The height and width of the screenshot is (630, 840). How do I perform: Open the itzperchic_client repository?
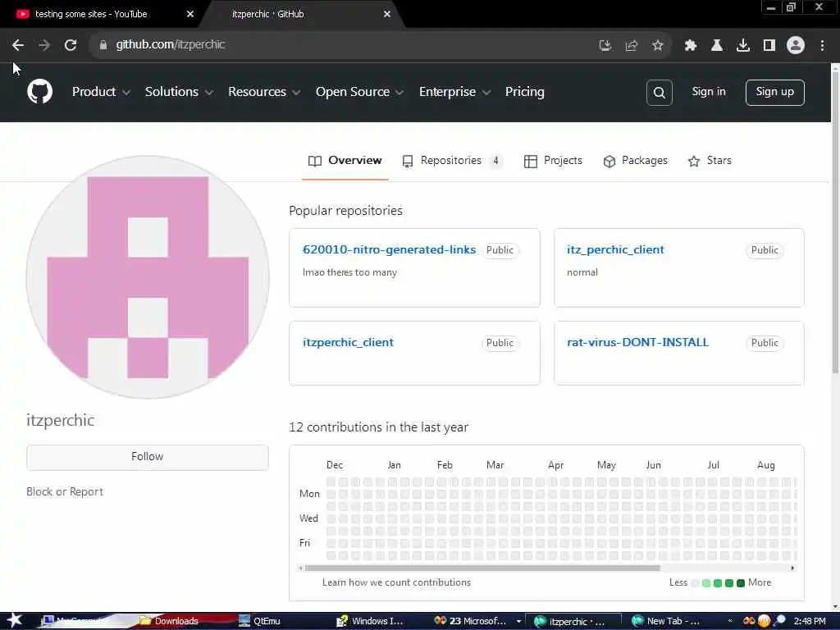point(348,342)
